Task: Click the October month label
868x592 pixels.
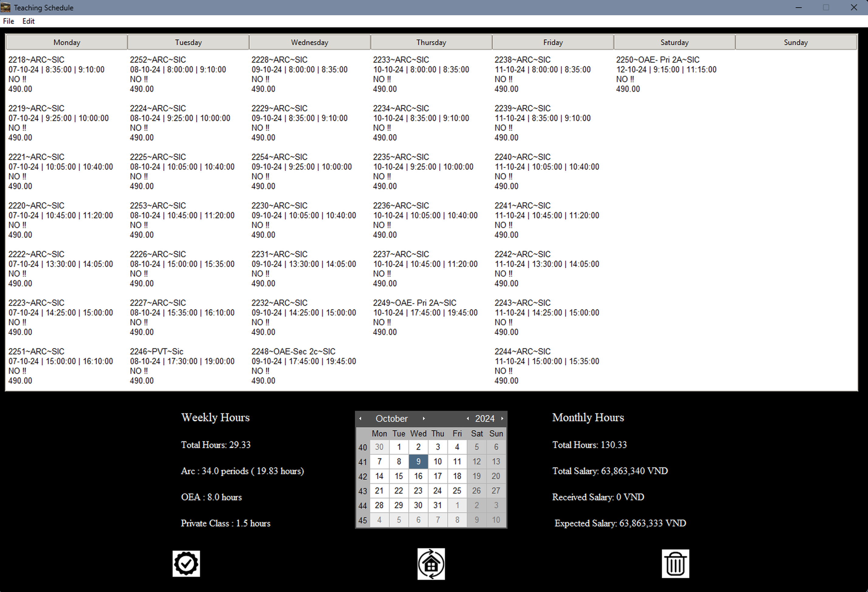Action: (x=391, y=418)
